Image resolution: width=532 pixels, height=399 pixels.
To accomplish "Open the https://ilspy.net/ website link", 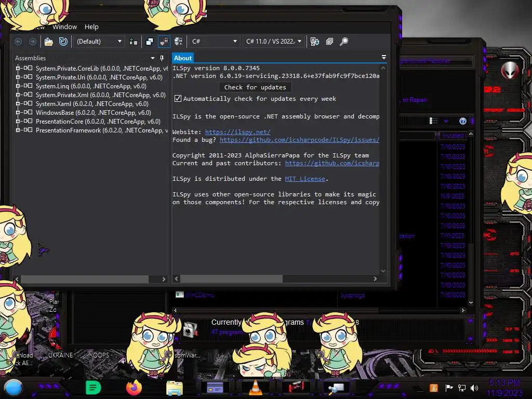I will [x=238, y=132].
